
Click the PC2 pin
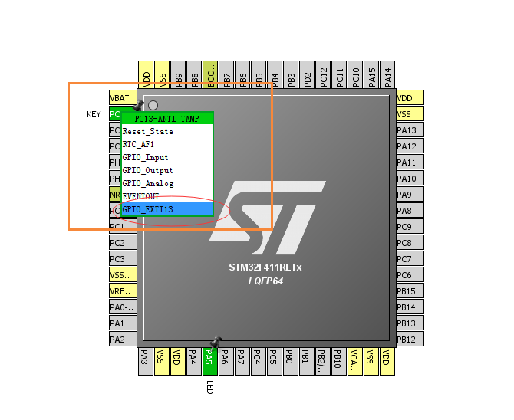click(123, 243)
